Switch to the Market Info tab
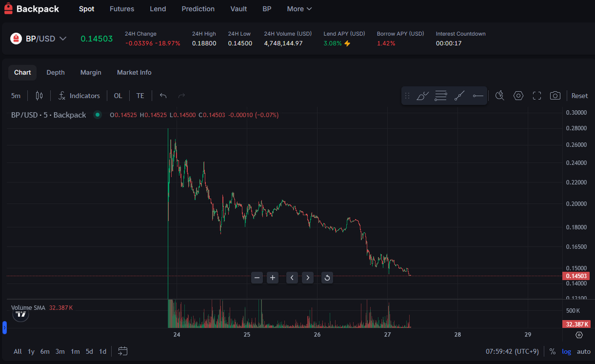This screenshot has height=364, width=595. [x=134, y=72]
